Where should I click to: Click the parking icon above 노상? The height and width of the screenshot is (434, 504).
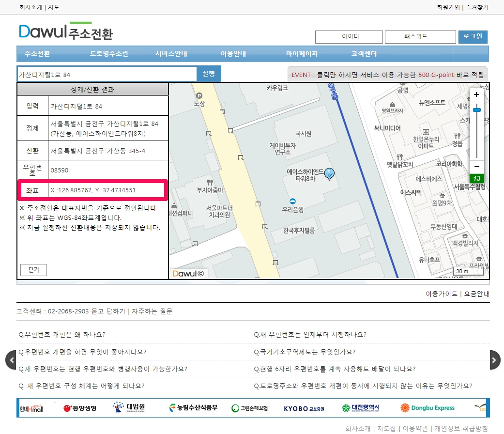pyautogui.click(x=199, y=95)
